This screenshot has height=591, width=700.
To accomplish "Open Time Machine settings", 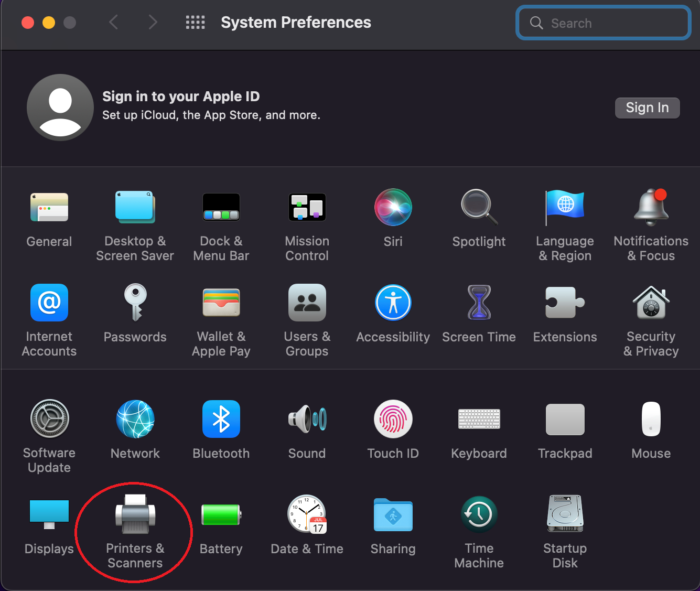I will pyautogui.click(x=479, y=514).
